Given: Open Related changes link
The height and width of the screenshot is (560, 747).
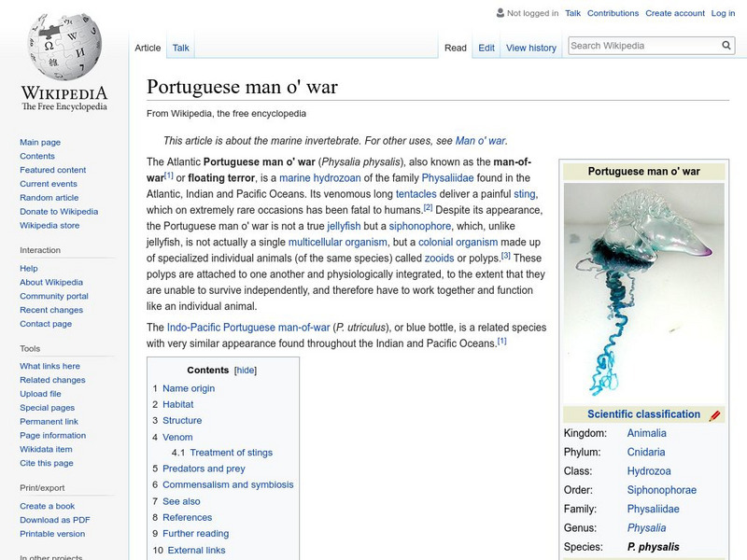Looking at the screenshot, I should [52, 380].
